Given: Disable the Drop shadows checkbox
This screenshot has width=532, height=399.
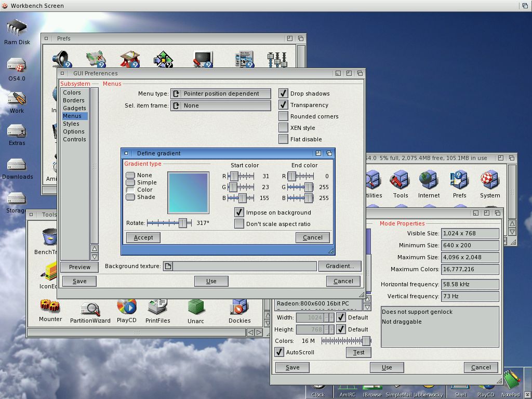Looking at the screenshot, I should coord(283,94).
